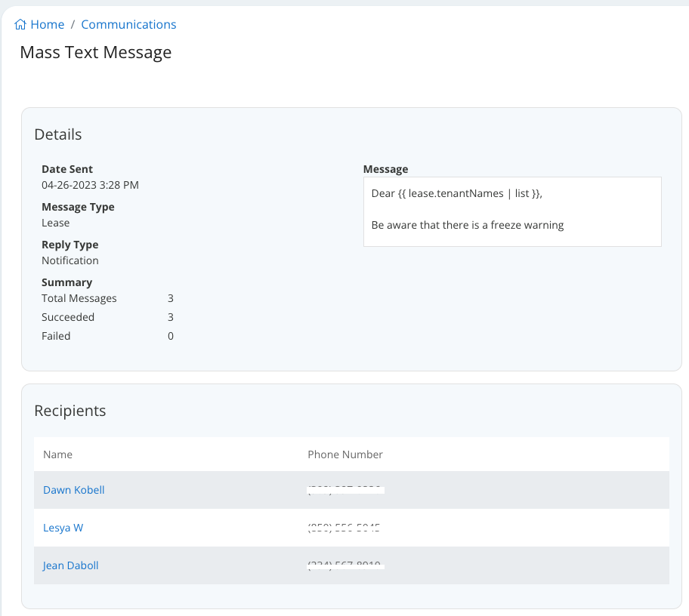
Task: Click the Recipients section heading
Action: (x=70, y=410)
